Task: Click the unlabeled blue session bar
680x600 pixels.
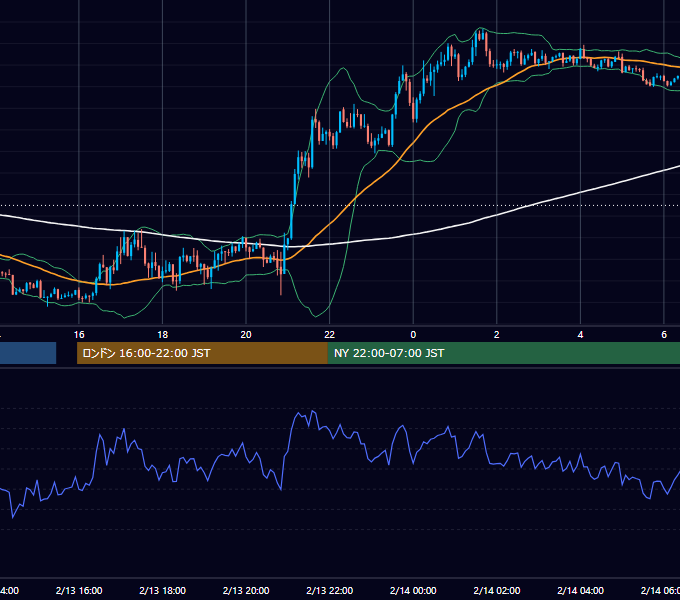Action: coord(28,353)
